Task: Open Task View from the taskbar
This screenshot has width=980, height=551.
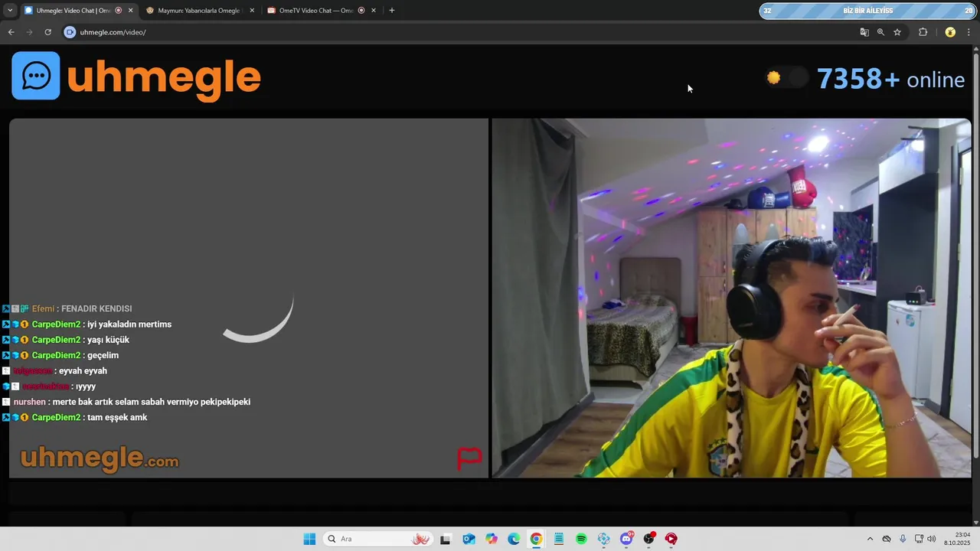Action: 446,539
